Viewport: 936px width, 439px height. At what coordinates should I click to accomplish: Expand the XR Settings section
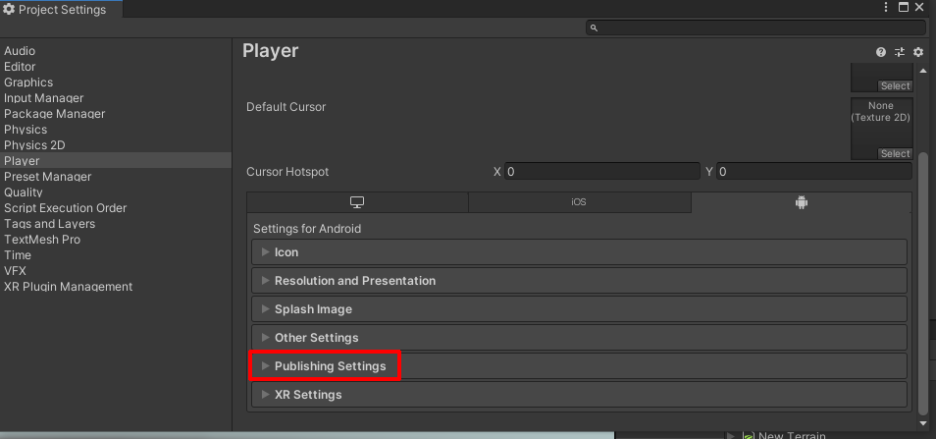tap(579, 395)
